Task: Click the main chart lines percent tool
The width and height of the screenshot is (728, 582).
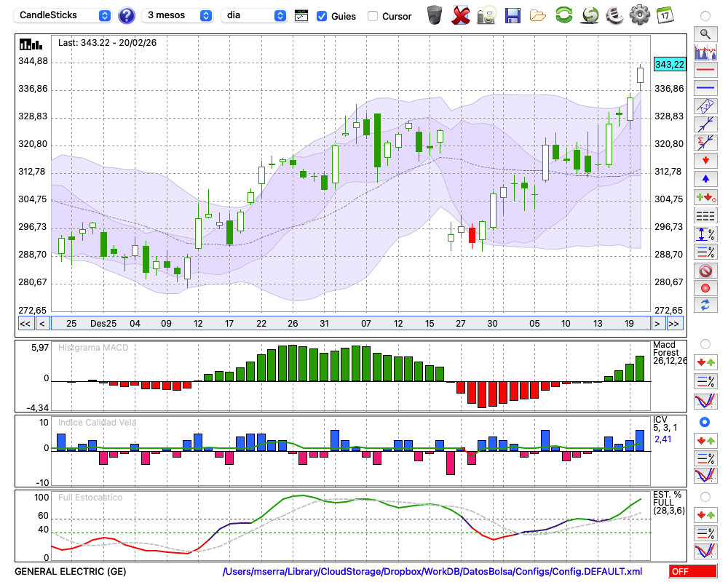Action: pos(705,252)
